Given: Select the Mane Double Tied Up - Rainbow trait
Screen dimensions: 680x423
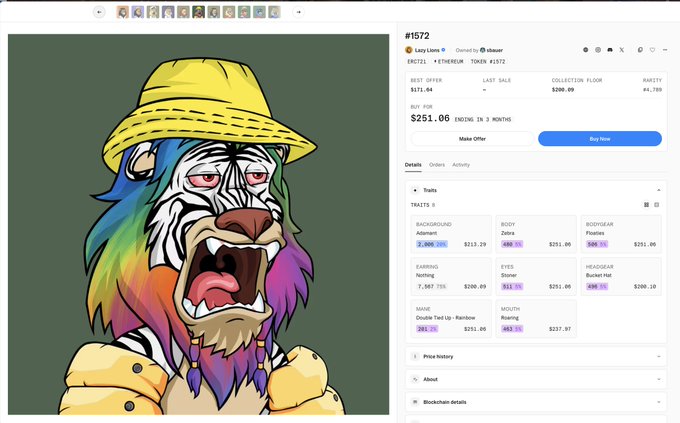Looking at the screenshot, I should pos(451,319).
